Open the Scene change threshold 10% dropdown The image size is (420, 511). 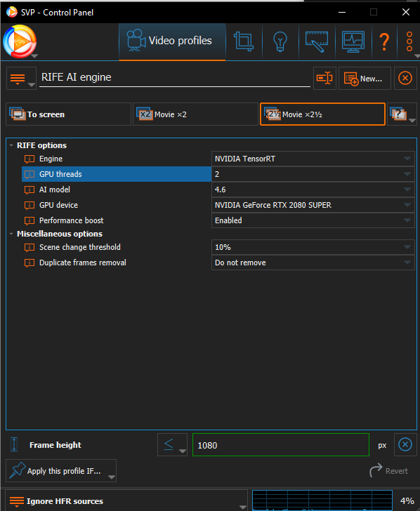pos(313,247)
